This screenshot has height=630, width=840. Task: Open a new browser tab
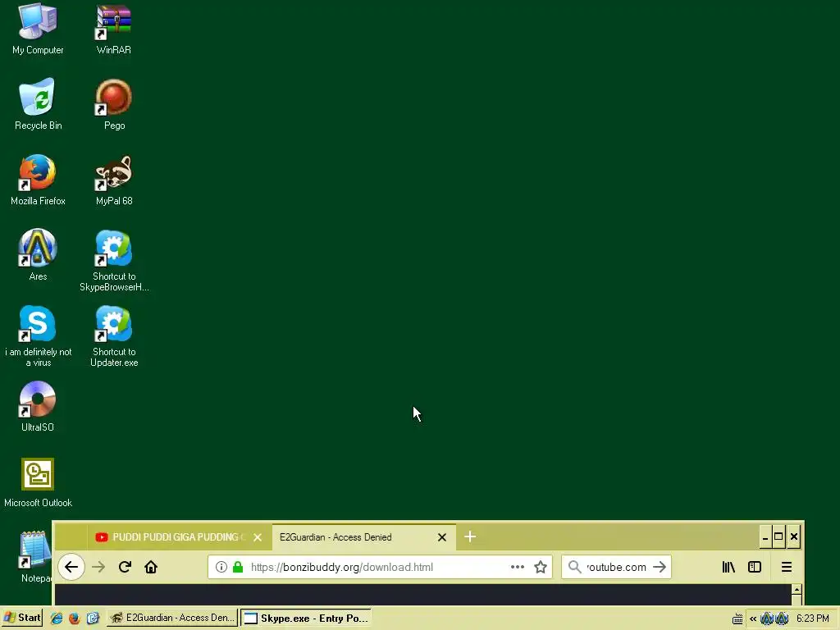(x=470, y=536)
